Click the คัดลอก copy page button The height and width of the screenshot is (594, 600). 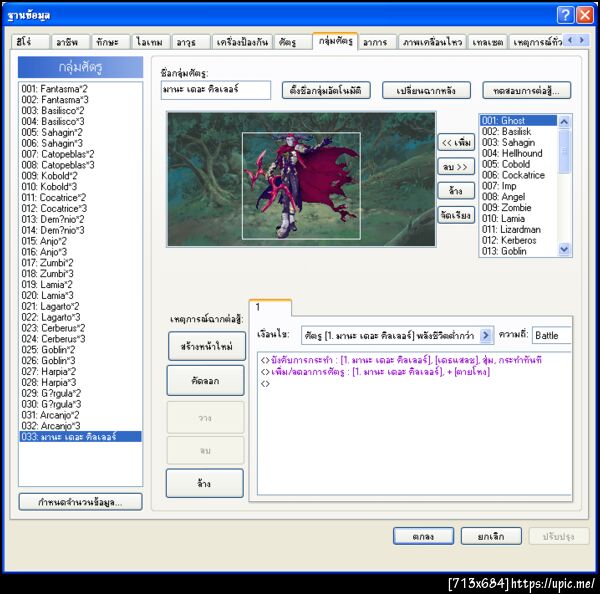[x=205, y=381]
